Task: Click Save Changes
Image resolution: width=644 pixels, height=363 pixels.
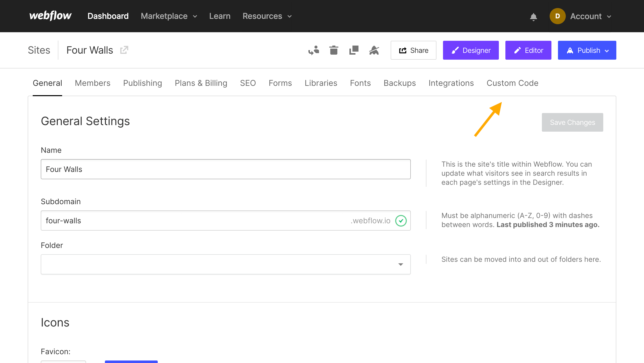Action: (573, 122)
